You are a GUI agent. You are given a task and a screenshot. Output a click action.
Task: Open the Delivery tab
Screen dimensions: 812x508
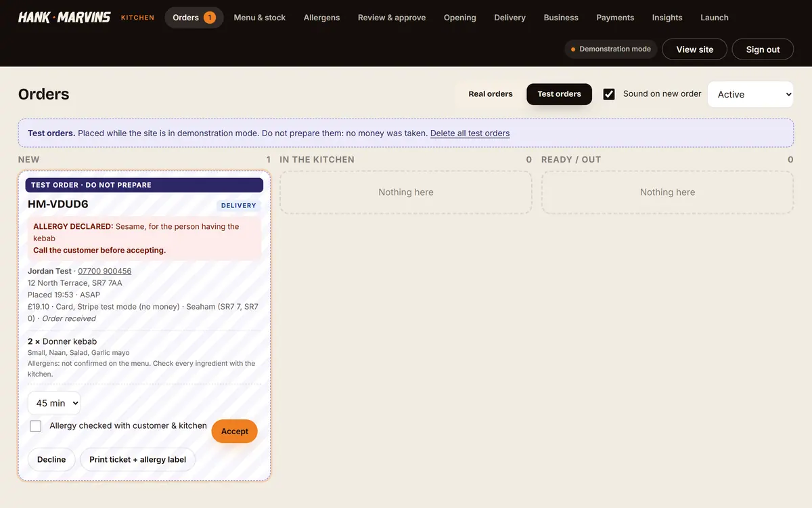(x=510, y=18)
